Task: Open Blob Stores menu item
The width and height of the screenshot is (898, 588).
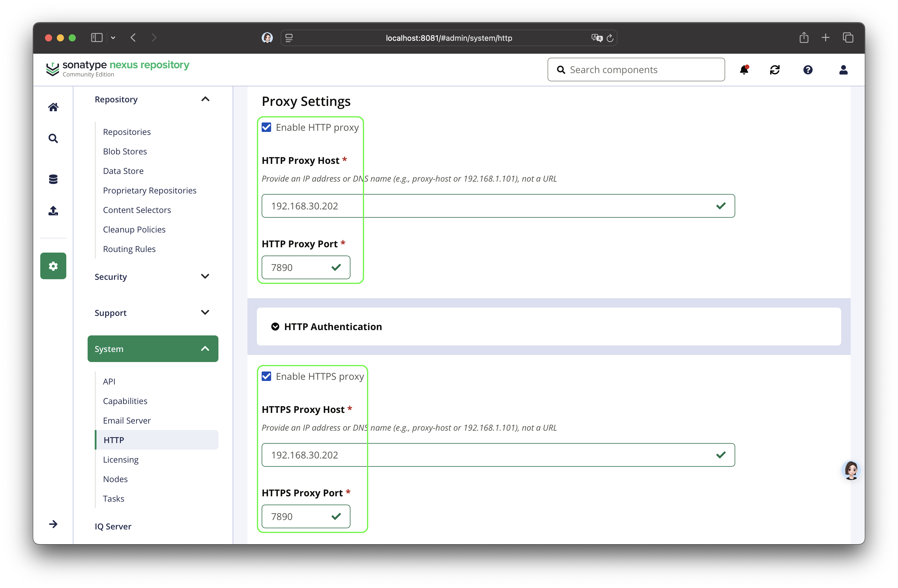Action: pos(125,152)
